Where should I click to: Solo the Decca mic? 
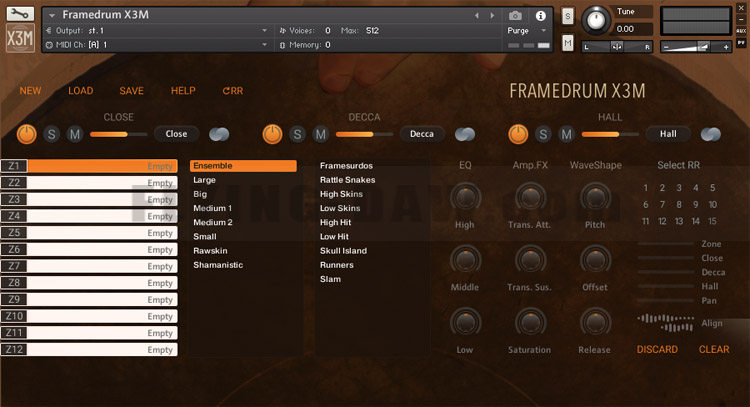click(x=298, y=134)
